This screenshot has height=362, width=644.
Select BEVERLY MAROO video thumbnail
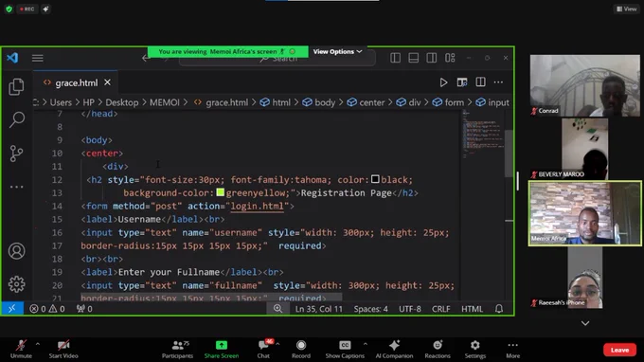(x=585, y=149)
